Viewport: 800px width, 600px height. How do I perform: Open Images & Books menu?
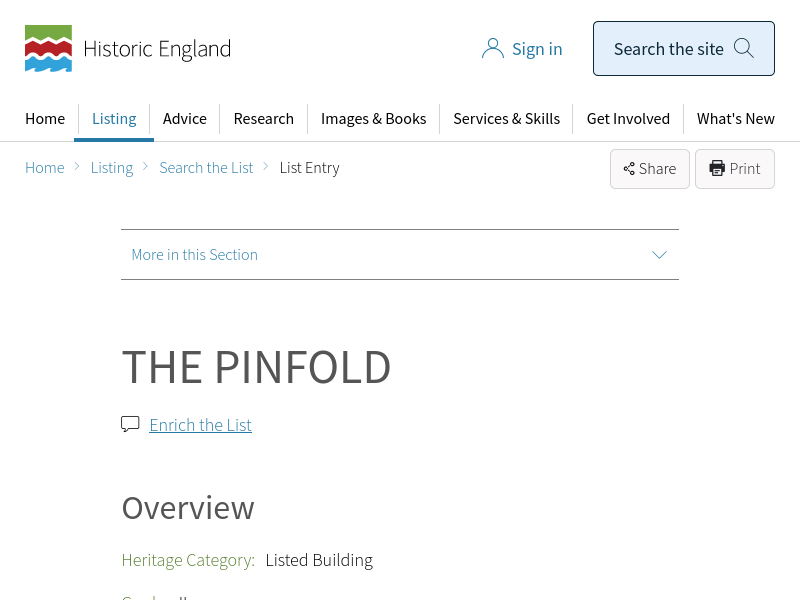pos(373,118)
